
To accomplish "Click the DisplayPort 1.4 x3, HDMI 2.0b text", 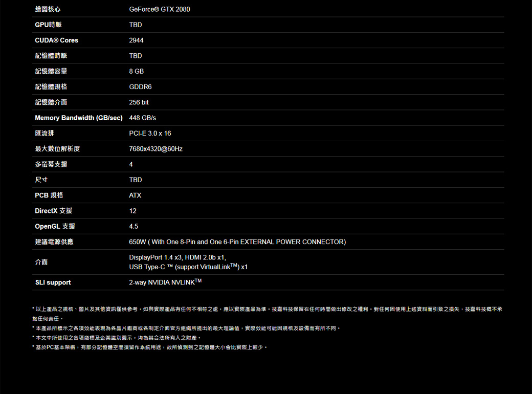I will pos(177,257).
